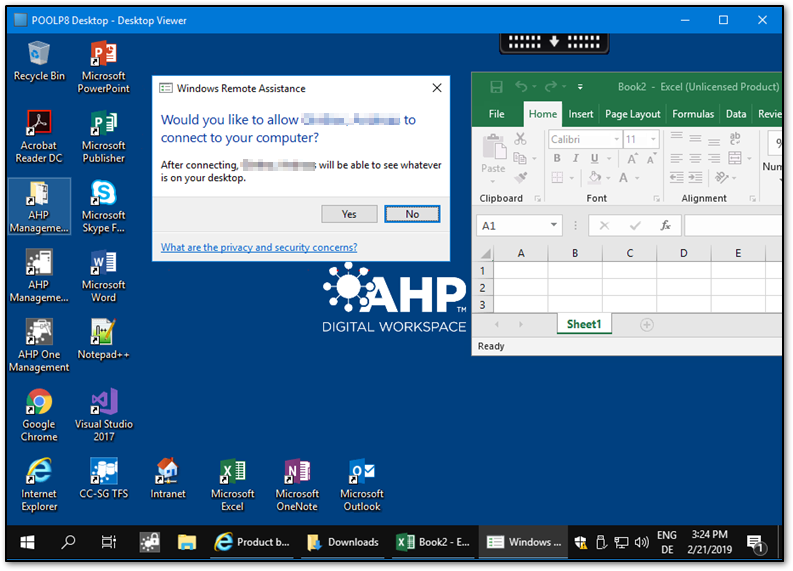Click Yes in Windows Remote Assistance dialog
This screenshot has width=793, height=571.
(x=349, y=214)
